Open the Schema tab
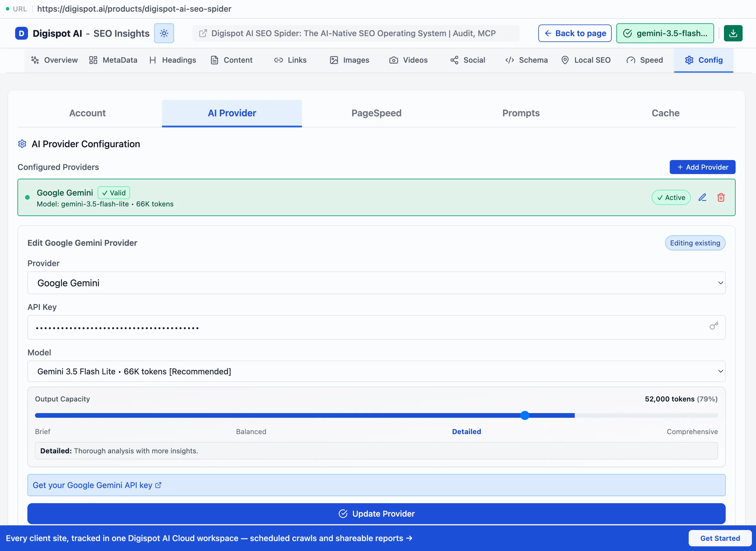Image resolution: width=756 pixels, height=551 pixels. [527, 60]
